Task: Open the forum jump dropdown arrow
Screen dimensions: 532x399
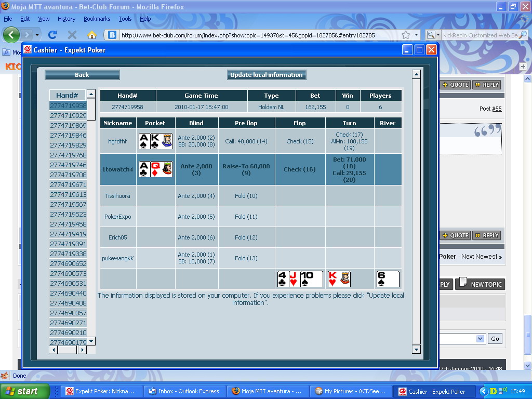Action: point(480,338)
